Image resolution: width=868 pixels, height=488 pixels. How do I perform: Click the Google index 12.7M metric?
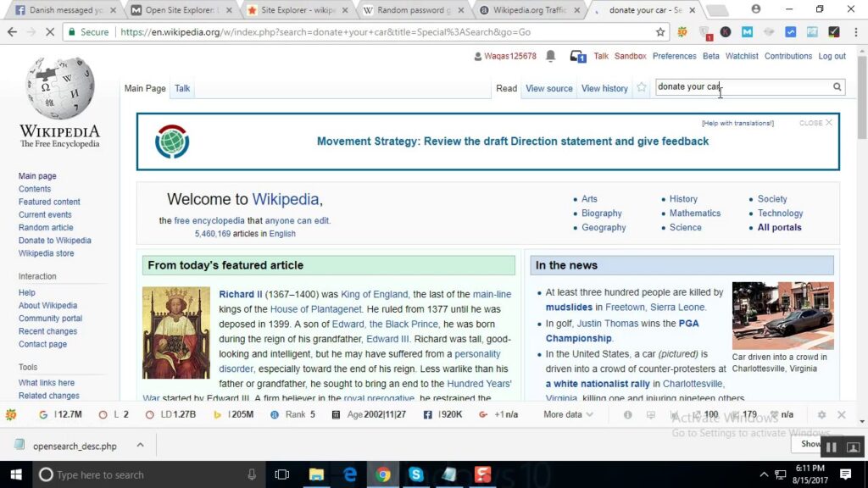(x=60, y=414)
